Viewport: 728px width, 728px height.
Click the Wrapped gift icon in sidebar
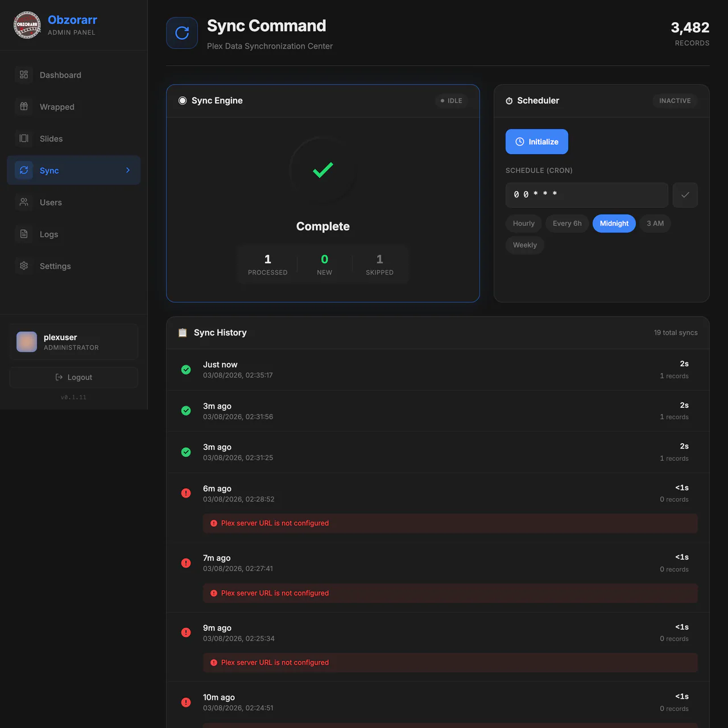(24, 106)
